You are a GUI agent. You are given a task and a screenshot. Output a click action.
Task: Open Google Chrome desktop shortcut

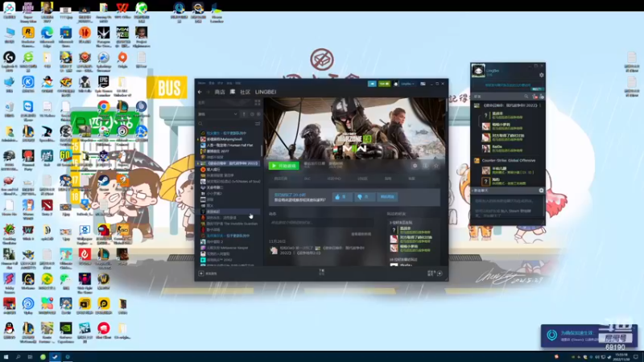coord(104,107)
